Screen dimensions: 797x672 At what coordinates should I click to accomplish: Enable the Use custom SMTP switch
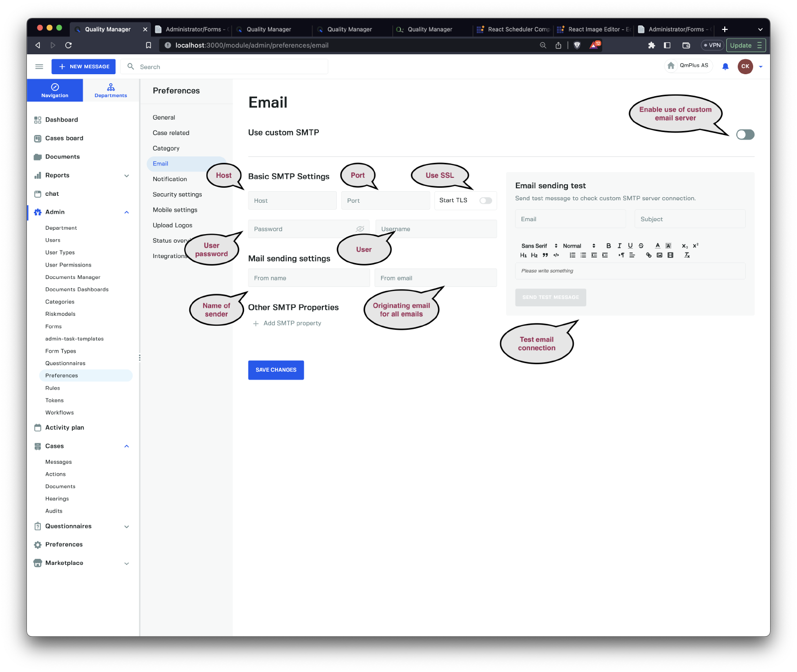tap(745, 134)
